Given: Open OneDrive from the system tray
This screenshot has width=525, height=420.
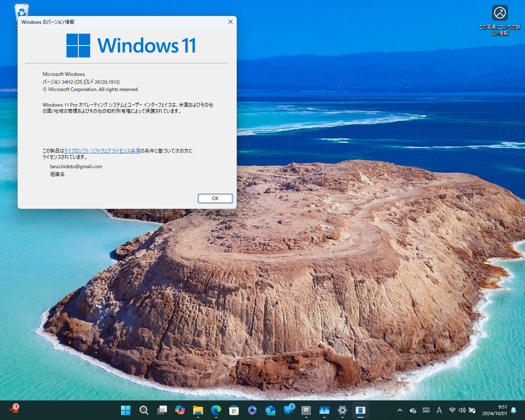Looking at the screenshot, I should coord(413,410).
